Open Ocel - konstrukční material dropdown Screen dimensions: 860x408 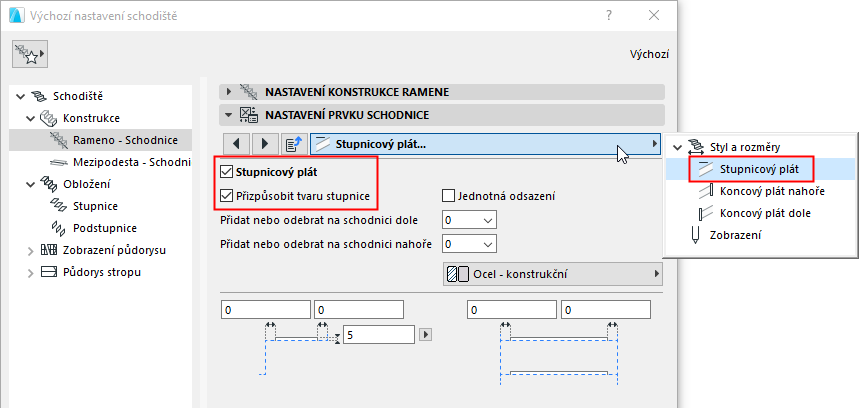coord(552,274)
